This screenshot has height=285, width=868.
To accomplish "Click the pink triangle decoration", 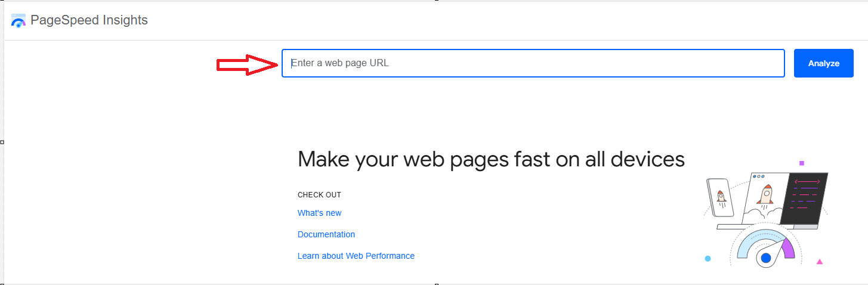I will coord(820,261).
